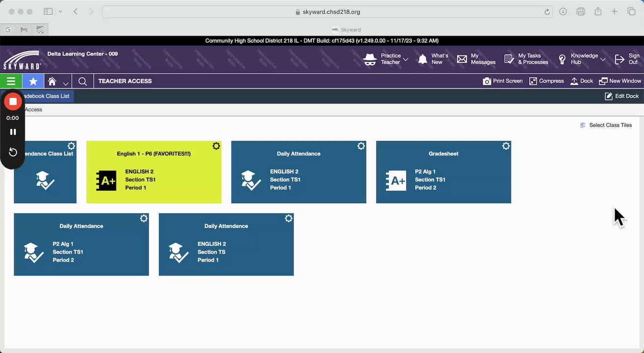644x353 pixels.
Task: Open the green hamburger main menu
Action: (11, 81)
